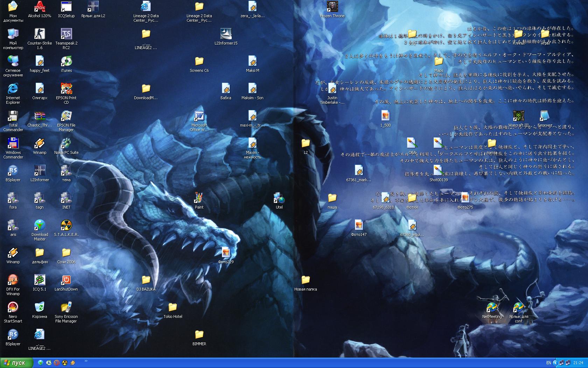The image size is (588, 368).
Task: Open L2Informer shortcut below Winamp
Action: (x=40, y=173)
